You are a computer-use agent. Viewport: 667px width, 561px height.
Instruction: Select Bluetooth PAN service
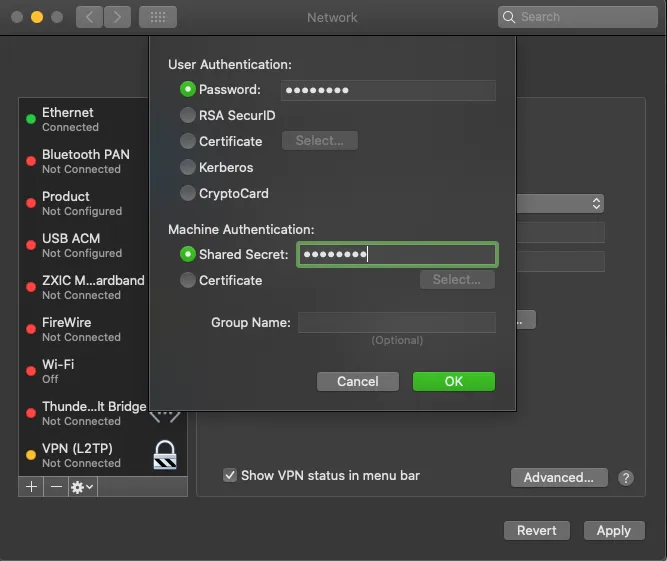click(x=84, y=161)
